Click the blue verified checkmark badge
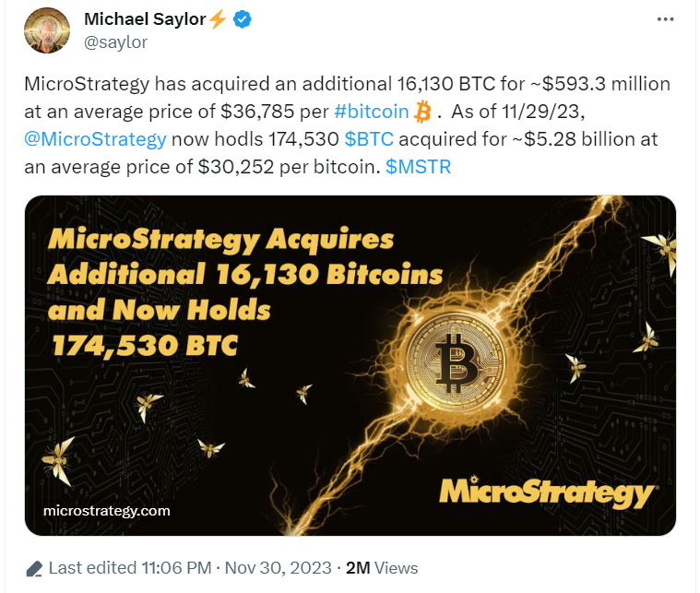Viewport: 700px width, 593px height. (x=243, y=19)
